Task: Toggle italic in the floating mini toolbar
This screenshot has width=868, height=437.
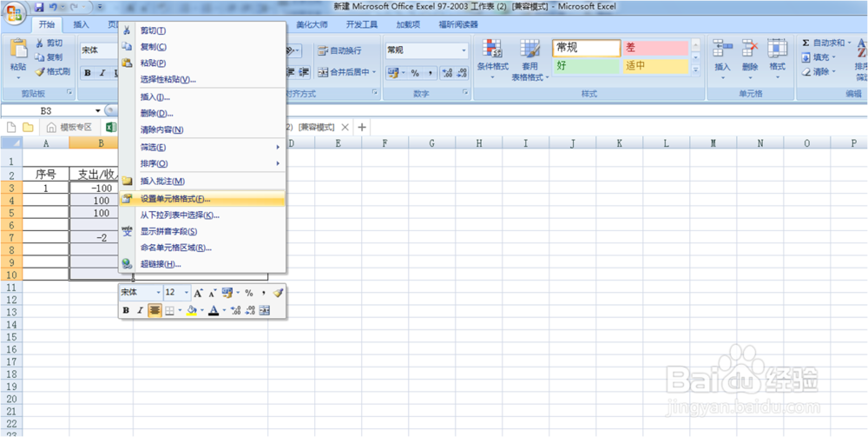Action: tap(140, 311)
